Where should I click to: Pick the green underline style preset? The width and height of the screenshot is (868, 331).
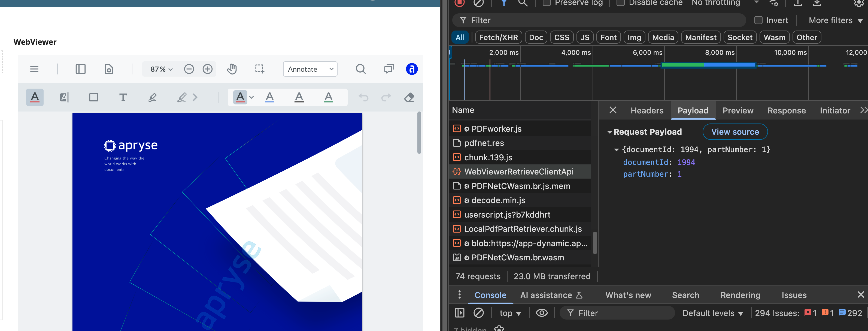[328, 97]
